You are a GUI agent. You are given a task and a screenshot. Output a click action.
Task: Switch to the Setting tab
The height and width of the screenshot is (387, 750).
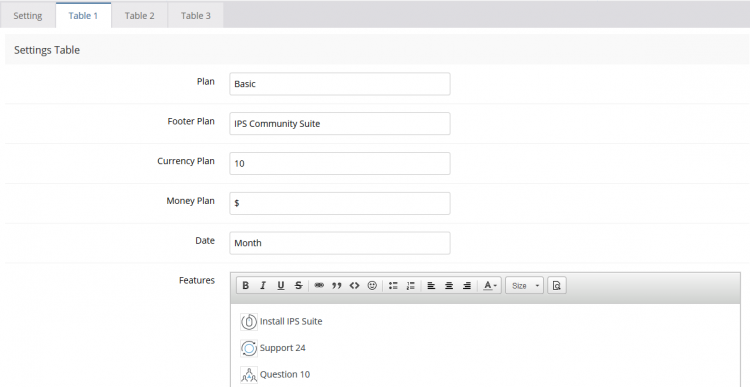[28, 16]
